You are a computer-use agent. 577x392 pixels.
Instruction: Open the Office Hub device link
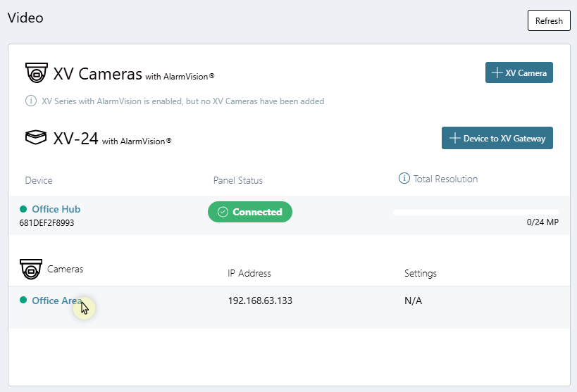56,209
